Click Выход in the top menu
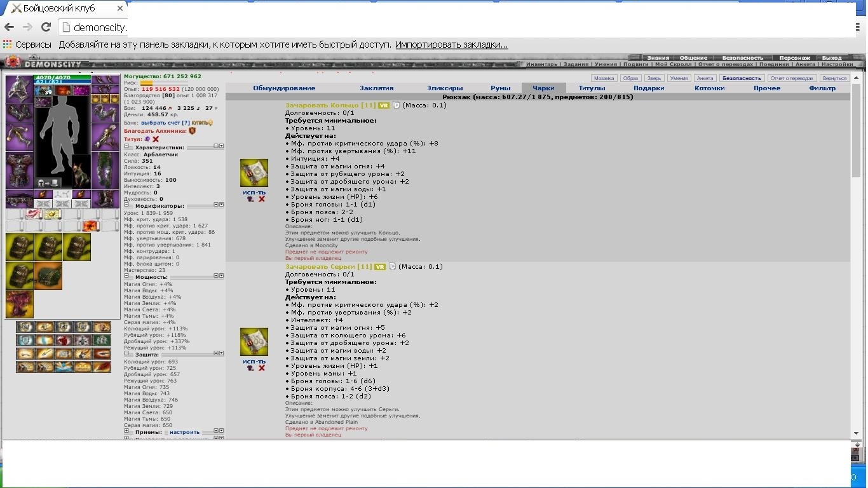 pos(832,58)
